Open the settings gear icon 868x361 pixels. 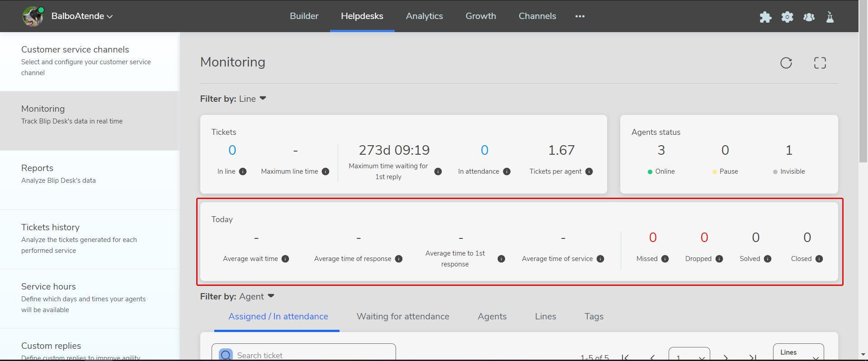pyautogui.click(x=788, y=17)
